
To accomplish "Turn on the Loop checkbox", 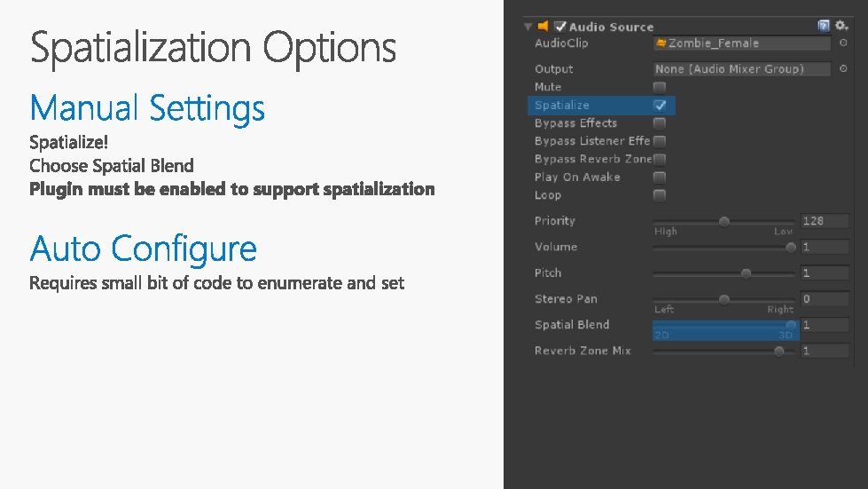I will pos(660,194).
